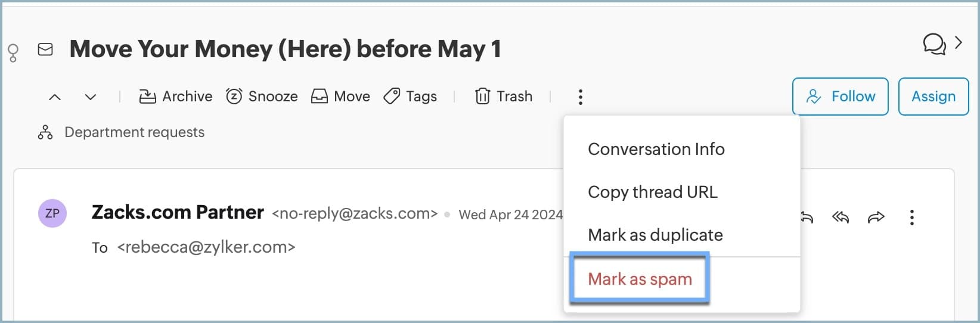980x323 pixels.
Task: Choose Copy thread URL
Action: pos(652,192)
